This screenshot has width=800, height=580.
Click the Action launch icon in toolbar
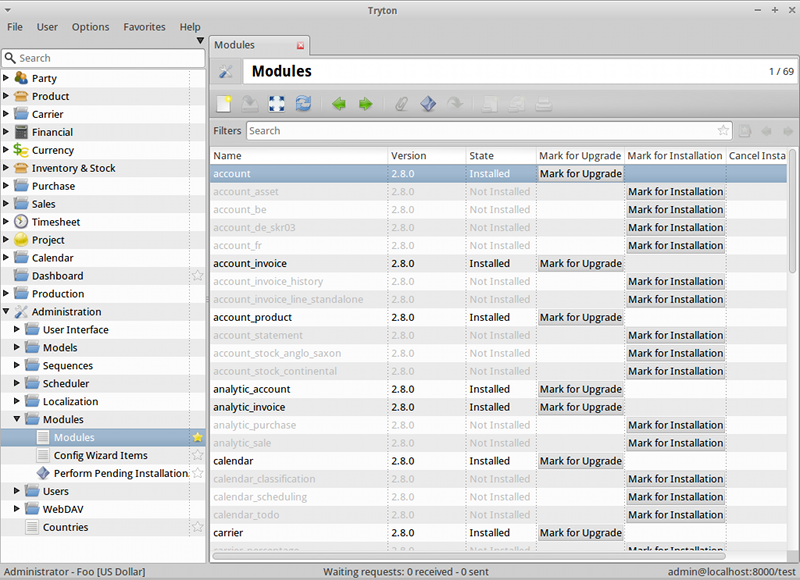point(428,103)
